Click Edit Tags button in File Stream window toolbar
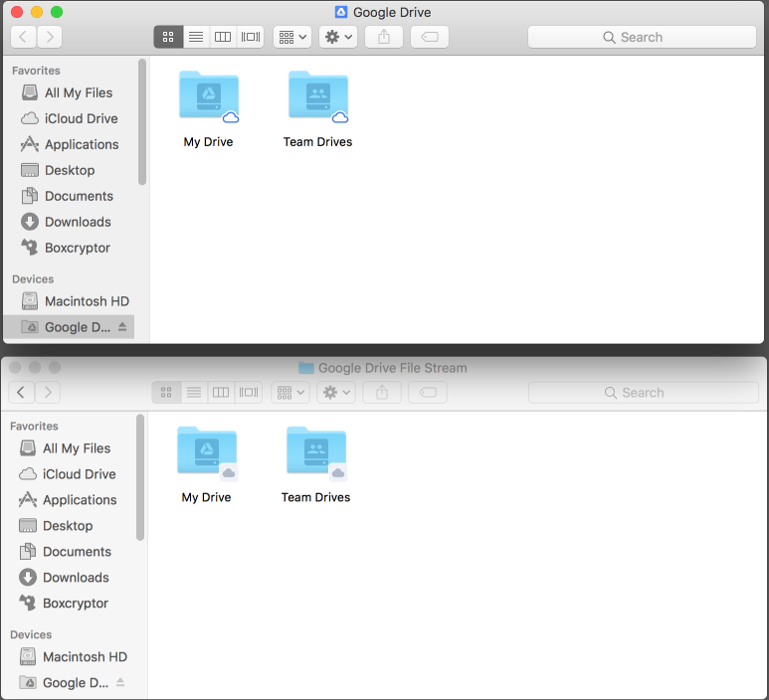 [428, 392]
